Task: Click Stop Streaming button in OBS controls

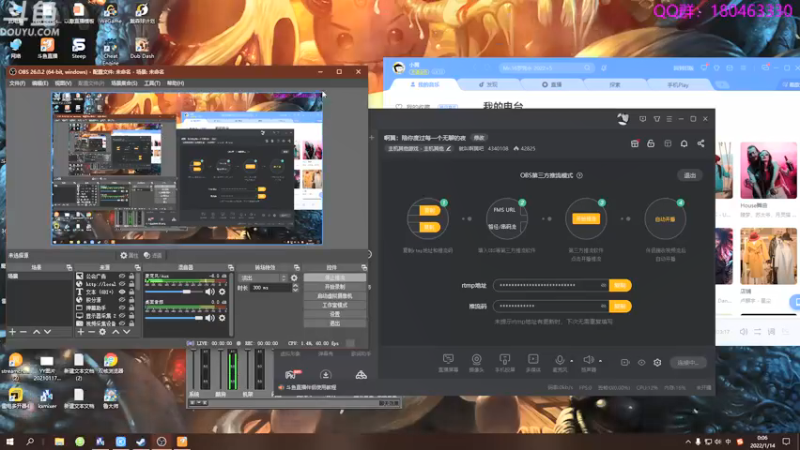Action: 335,278
